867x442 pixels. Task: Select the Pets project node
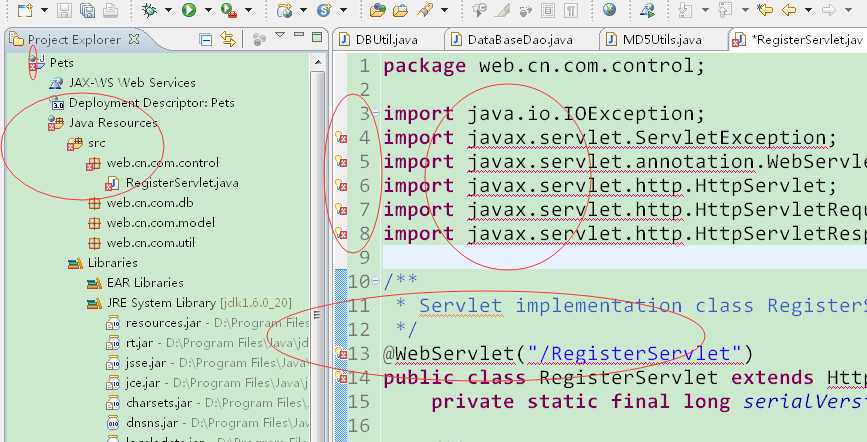61,63
